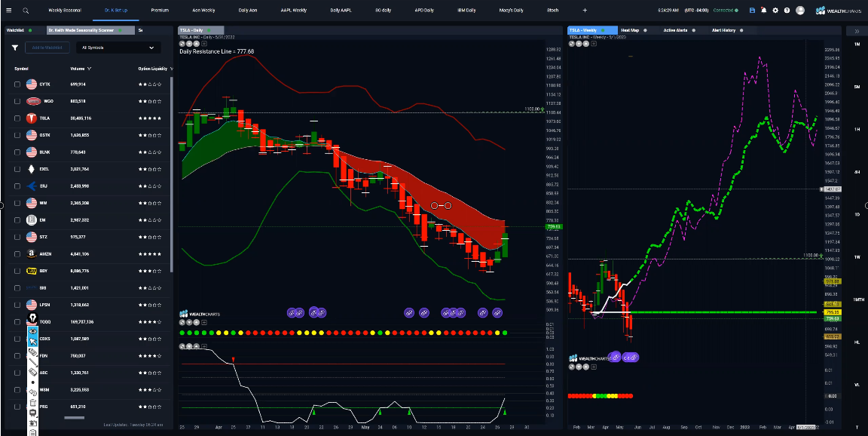Click the nib logo atop annotation toolbar

click(32, 318)
